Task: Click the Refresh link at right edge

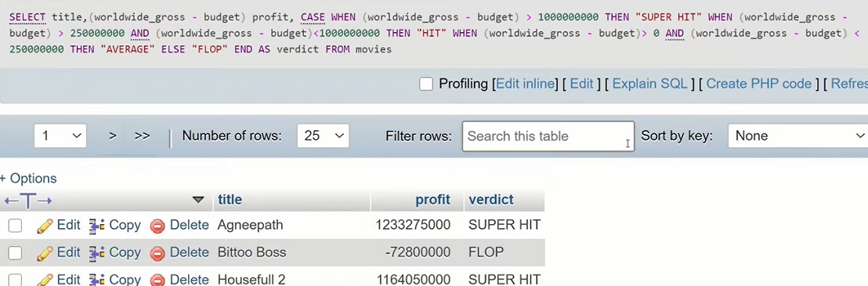Action: click(849, 84)
